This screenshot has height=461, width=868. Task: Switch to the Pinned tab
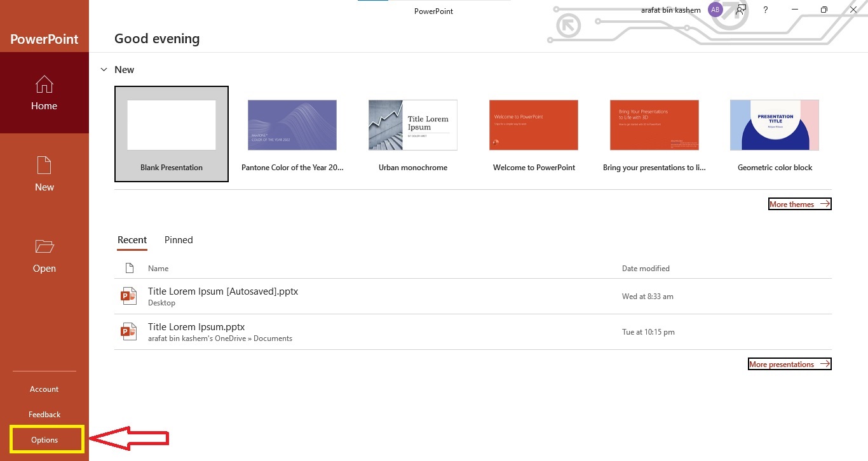tap(178, 240)
